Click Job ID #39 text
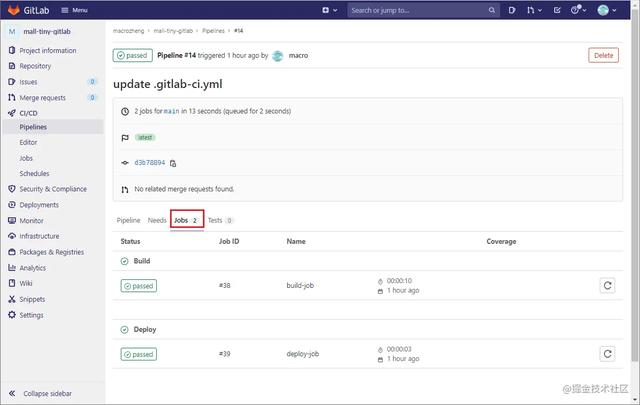 tap(224, 354)
